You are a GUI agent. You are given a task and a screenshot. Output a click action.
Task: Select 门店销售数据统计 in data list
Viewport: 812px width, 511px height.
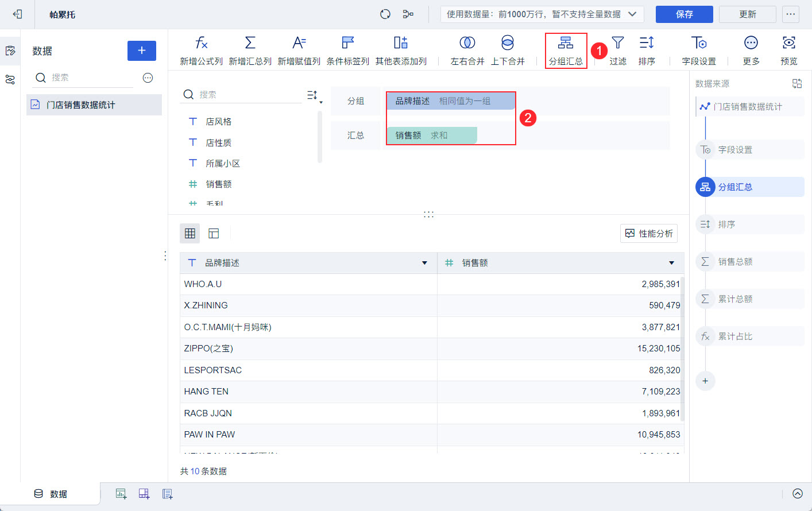94,105
